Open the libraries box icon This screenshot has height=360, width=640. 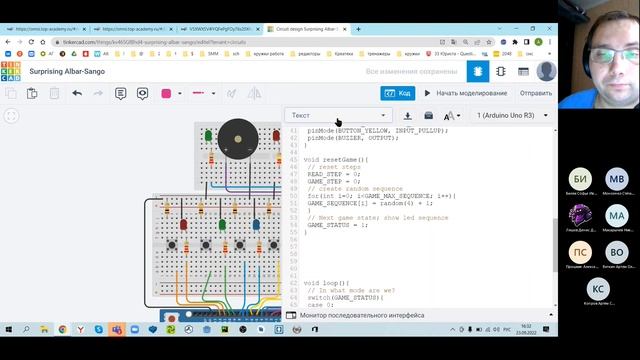(428, 116)
